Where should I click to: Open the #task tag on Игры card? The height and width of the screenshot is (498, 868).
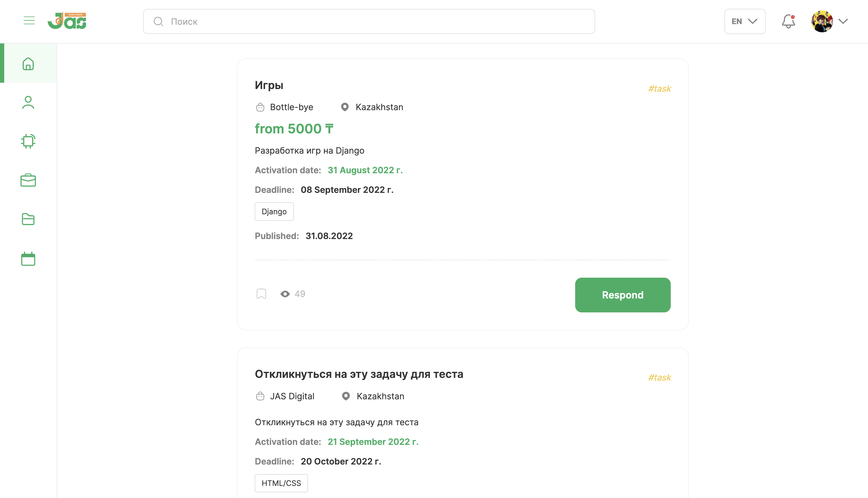point(660,88)
